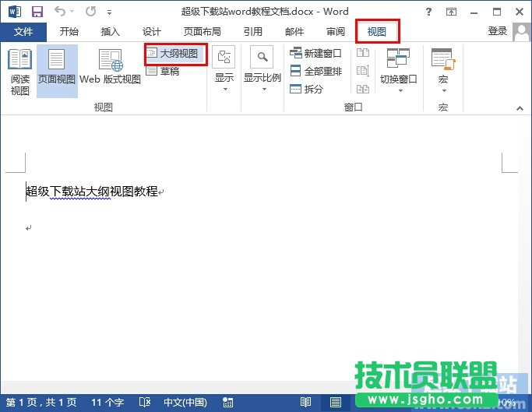532x412 pixels.
Task: Open Ribbon Display Options button
Action: click(451, 12)
